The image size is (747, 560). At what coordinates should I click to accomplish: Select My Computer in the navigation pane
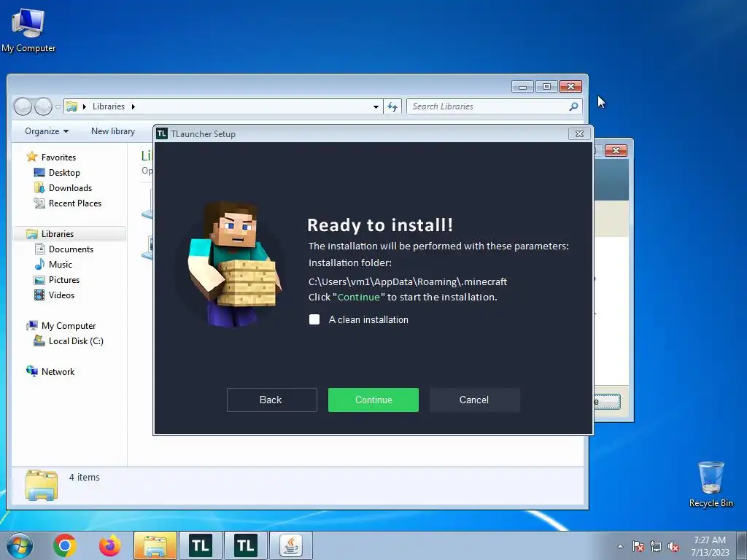(x=68, y=326)
